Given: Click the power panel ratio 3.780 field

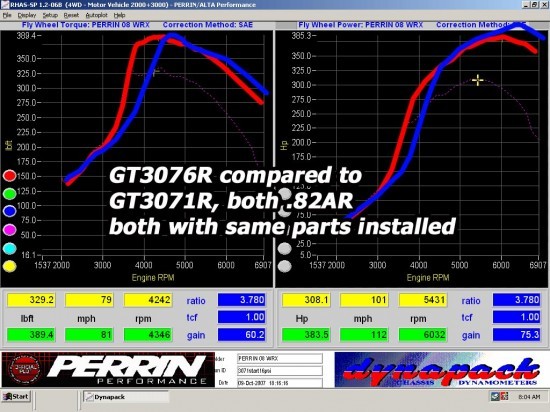Looking at the screenshot, I should (x=516, y=300).
